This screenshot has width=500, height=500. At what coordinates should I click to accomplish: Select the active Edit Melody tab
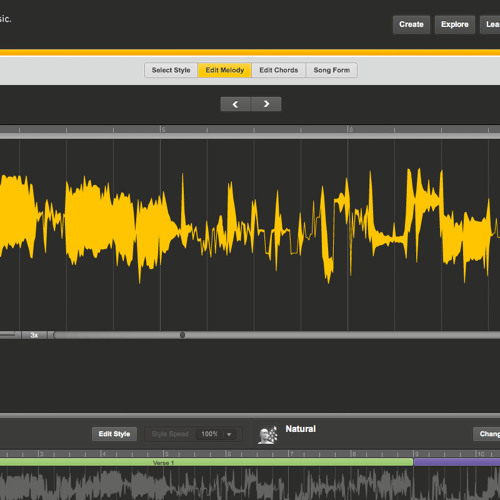225,70
